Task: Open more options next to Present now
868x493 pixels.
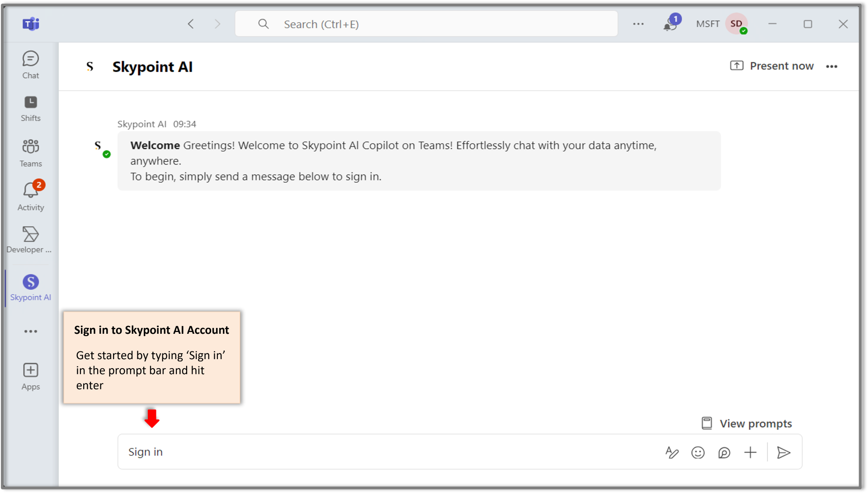Action: 831,66
